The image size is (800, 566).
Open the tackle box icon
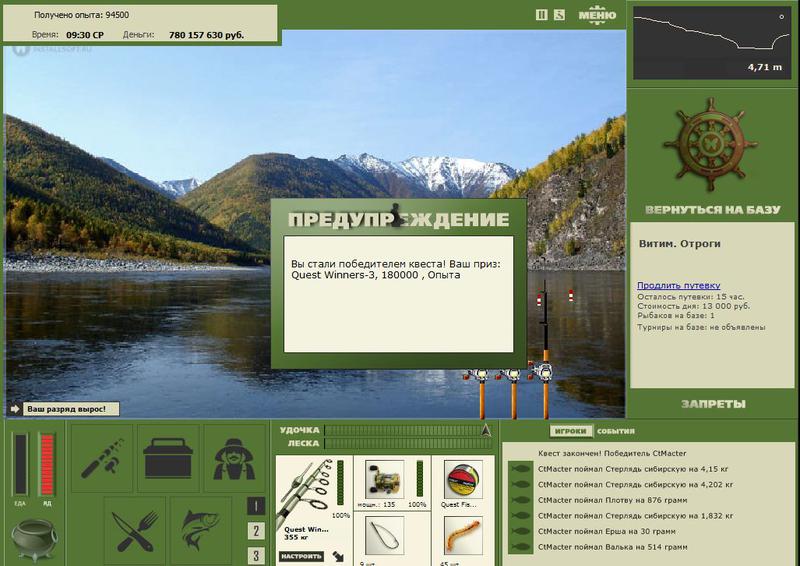click(x=168, y=458)
